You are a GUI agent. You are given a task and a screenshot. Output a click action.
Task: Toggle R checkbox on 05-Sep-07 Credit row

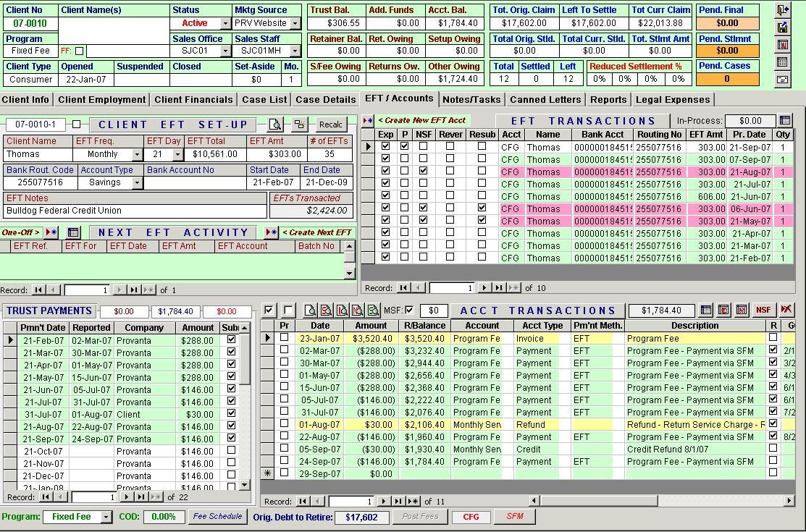click(773, 448)
